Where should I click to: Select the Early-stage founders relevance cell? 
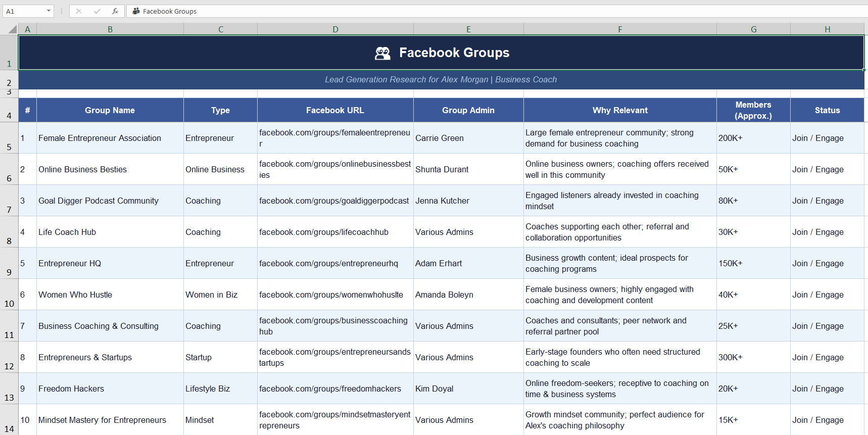click(x=620, y=357)
